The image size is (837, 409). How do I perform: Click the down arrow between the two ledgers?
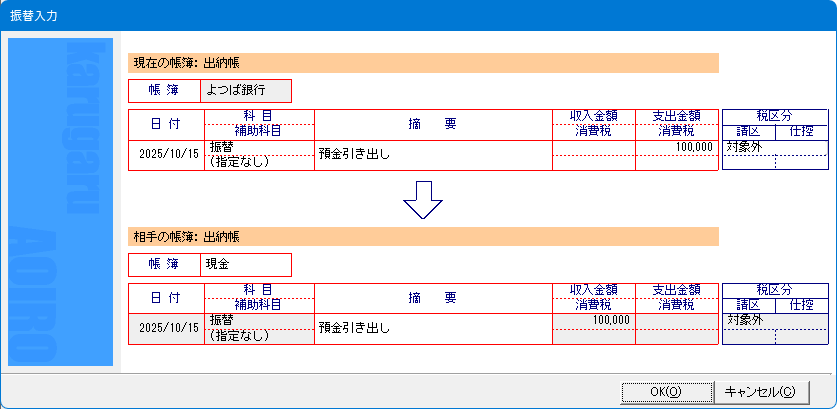pyautogui.click(x=422, y=202)
